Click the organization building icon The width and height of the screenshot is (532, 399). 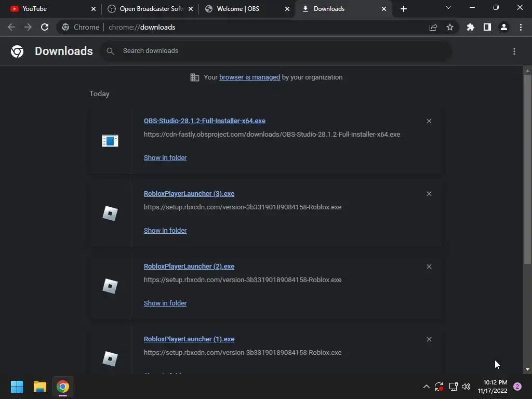pos(195,77)
